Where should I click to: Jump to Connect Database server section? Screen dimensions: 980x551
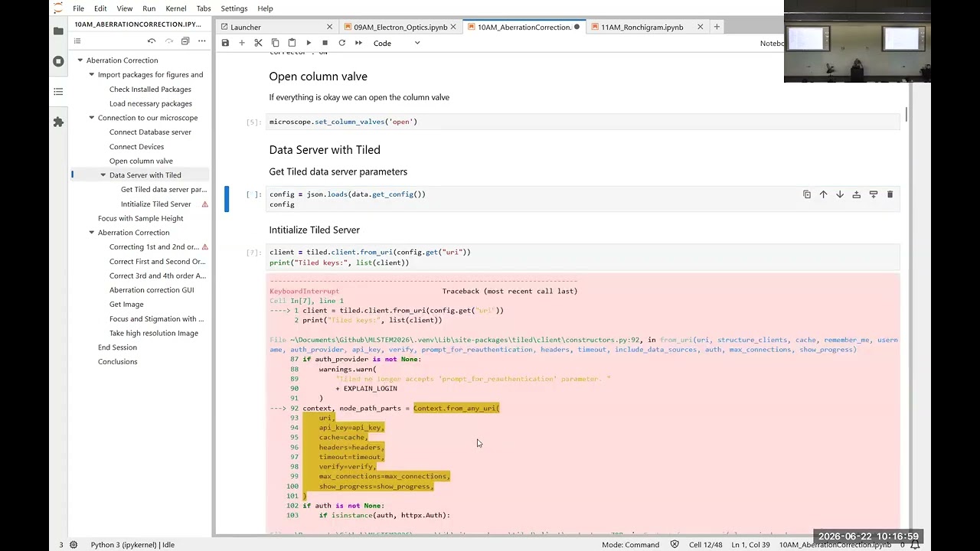pos(150,132)
